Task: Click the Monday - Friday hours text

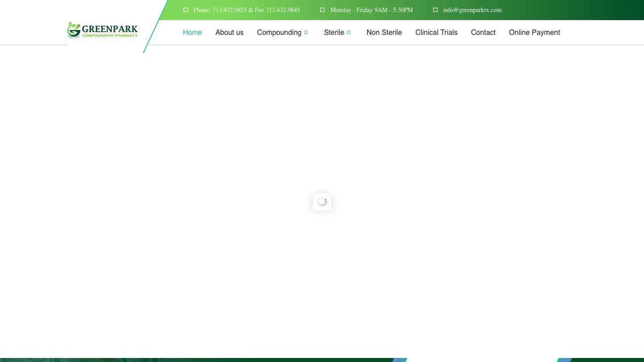Action: pyautogui.click(x=371, y=10)
